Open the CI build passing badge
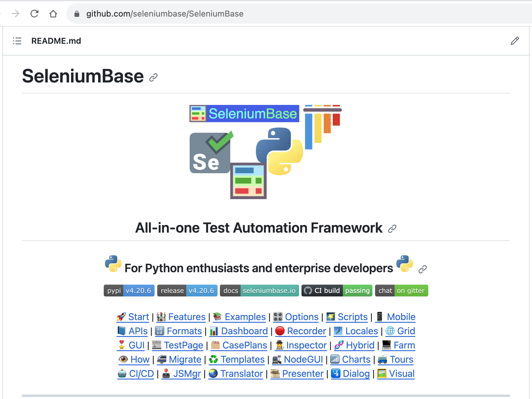This screenshot has width=532, height=399. click(337, 291)
